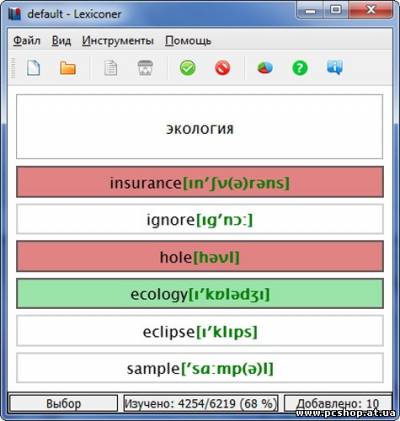Open the Вид menu
Viewport: 400px width, 421px height.
pyautogui.click(x=61, y=41)
